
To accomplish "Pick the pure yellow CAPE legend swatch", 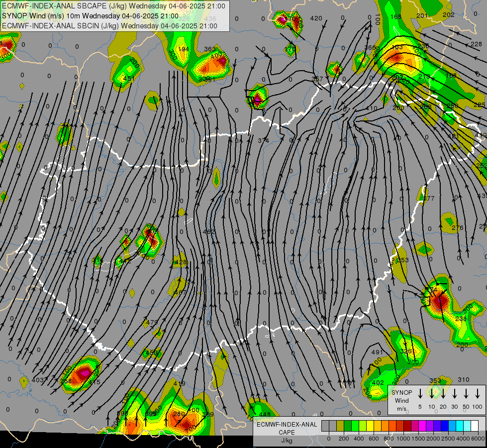I will tap(370, 426).
